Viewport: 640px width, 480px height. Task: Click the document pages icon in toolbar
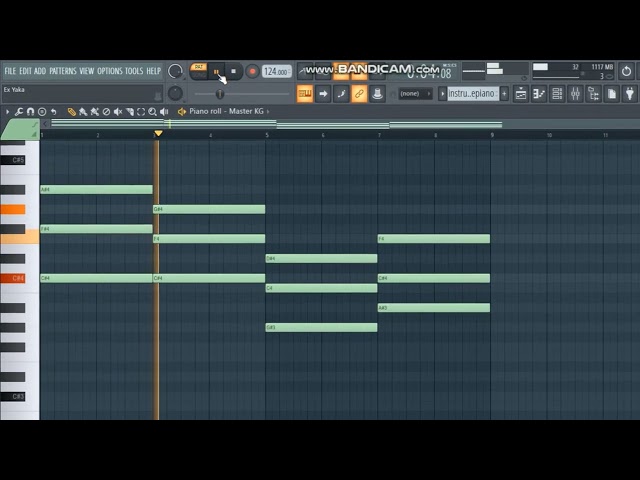611,94
